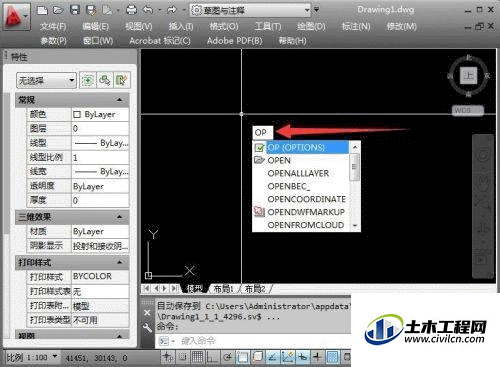The height and width of the screenshot is (367, 500).
Task: Open the Undo history dropdown arrow
Action: tap(159, 10)
